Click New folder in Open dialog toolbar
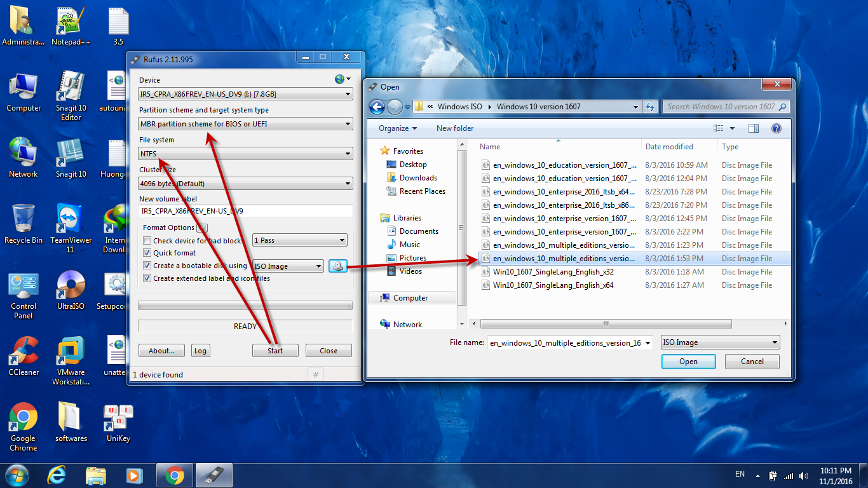The height and width of the screenshot is (488, 868). (x=455, y=128)
